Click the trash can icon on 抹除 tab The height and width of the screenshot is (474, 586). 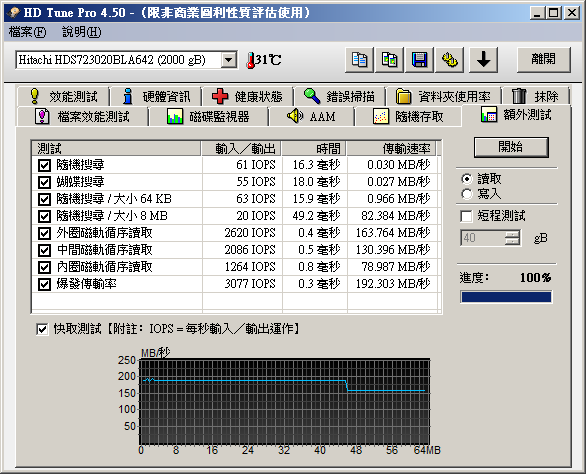click(x=519, y=96)
